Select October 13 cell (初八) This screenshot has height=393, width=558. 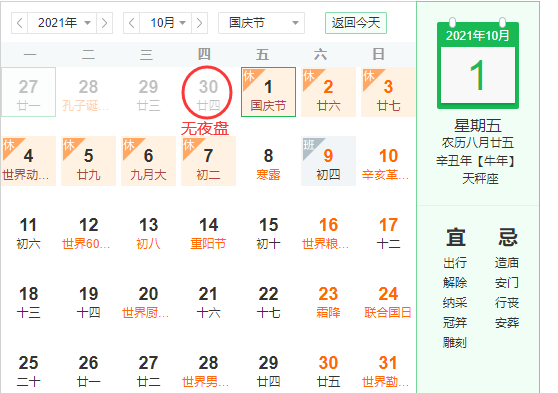pyautogui.click(x=148, y=230)
